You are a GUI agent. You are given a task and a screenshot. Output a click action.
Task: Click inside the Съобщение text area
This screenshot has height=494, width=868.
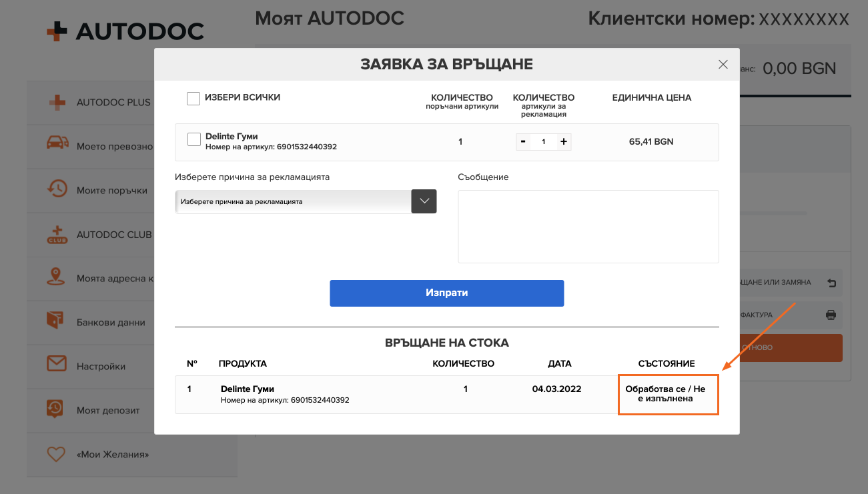[588, 227]
